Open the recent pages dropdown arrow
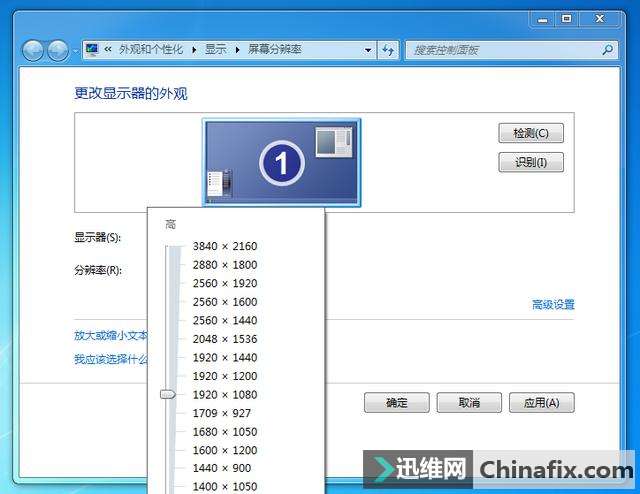The width and height of the screenshot is (640, 494). coord(76,51)
